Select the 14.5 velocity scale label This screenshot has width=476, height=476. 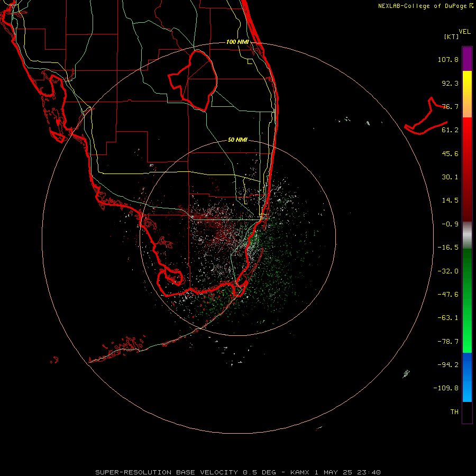point(450,200)
